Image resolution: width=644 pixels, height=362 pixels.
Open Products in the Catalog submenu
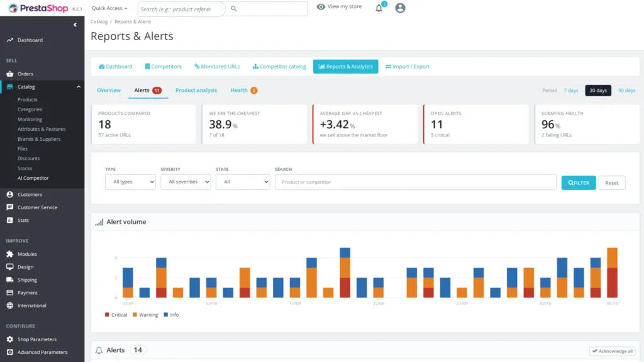tap(27, 100)
